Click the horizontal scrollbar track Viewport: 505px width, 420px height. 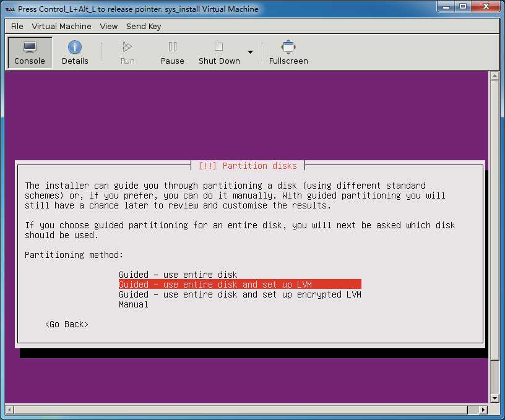coord(473,410)
